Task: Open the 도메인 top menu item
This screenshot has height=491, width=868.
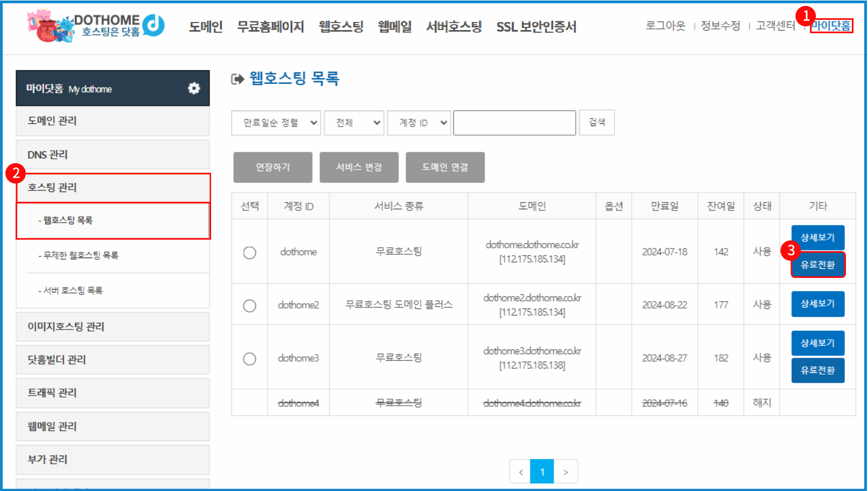Action: [x=206, y=27]
